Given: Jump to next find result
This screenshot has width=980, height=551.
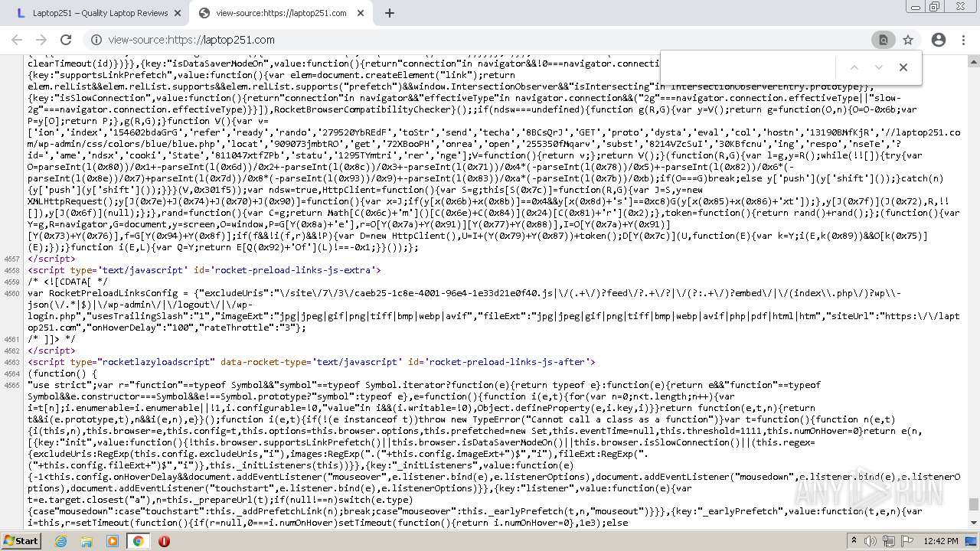Looking at the screenshot, I should tap(878, 67).
